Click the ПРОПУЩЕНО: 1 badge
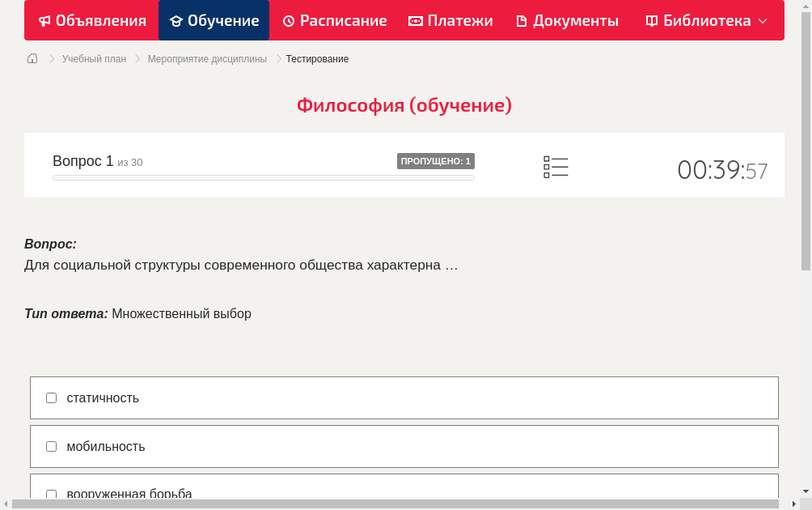 click(436, 160)
